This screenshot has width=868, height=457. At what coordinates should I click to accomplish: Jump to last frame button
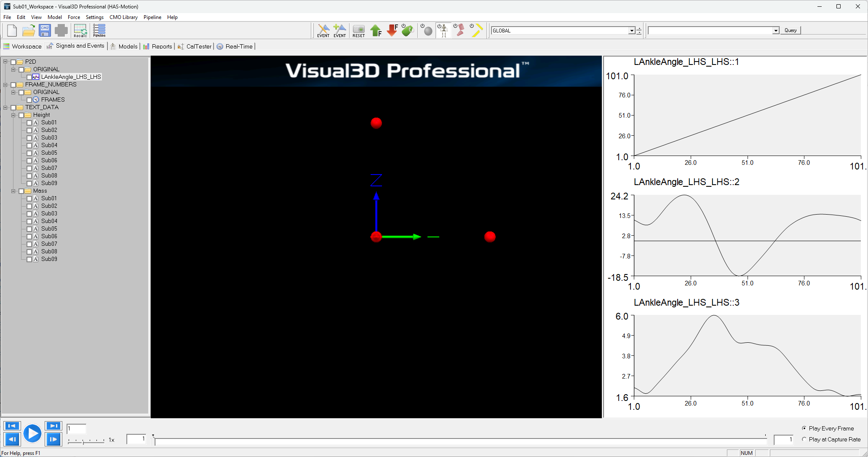point(53,426)
